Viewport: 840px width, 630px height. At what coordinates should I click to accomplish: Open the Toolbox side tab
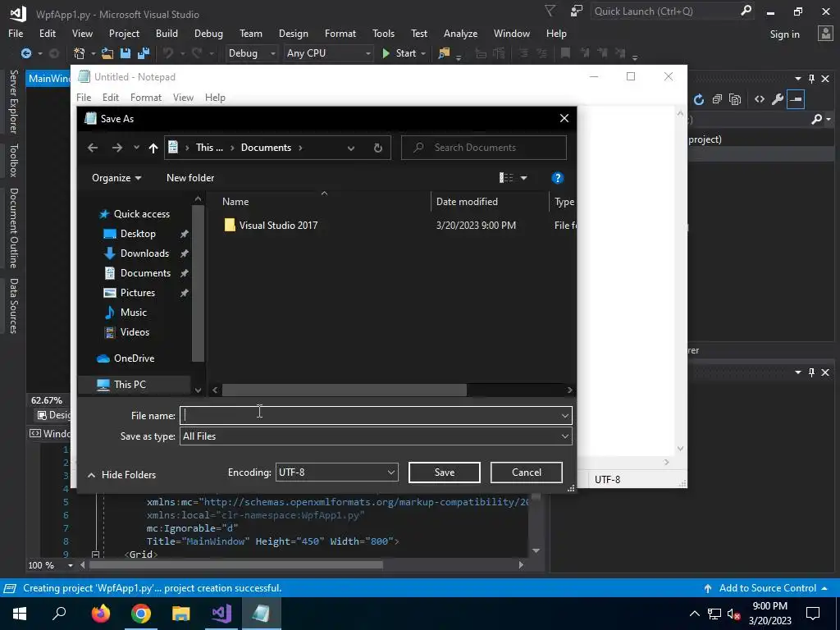(13, 160)
